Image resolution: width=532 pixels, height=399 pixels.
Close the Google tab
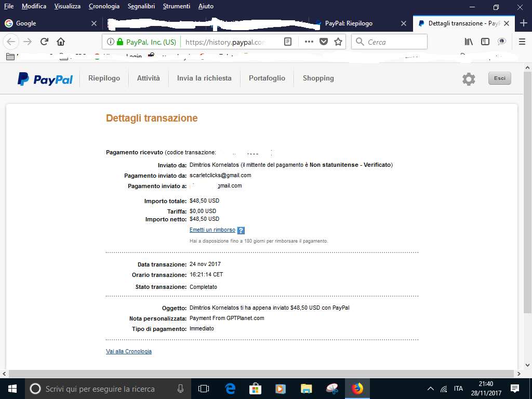tap(94, 23)
